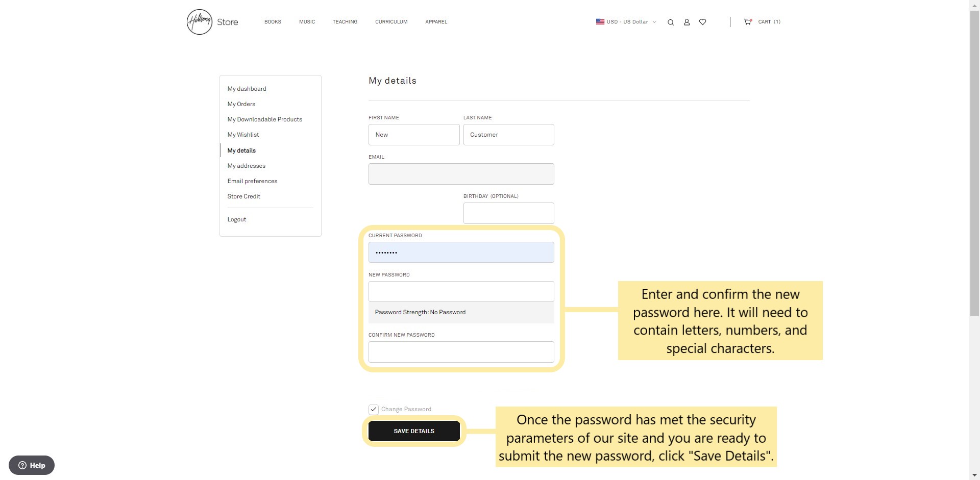Click Logout in the sidebar
The height and width of the screenshot is (480, 980).
tap(237, 219)
